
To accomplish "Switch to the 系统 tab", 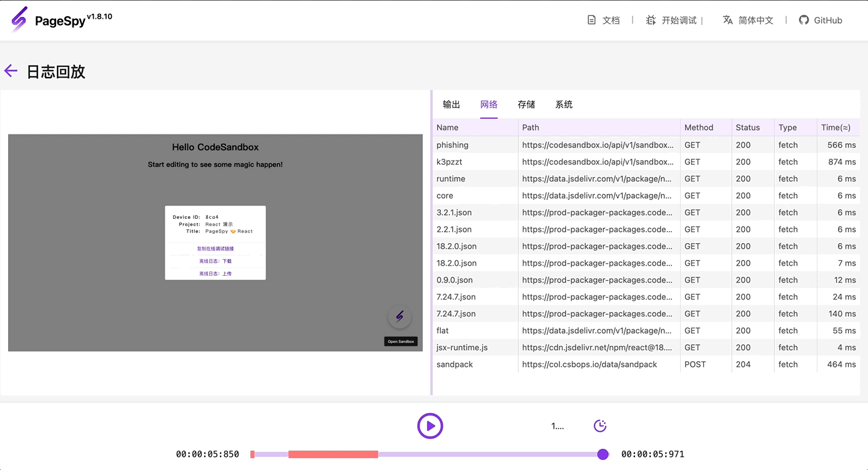I will coord(563,104).
